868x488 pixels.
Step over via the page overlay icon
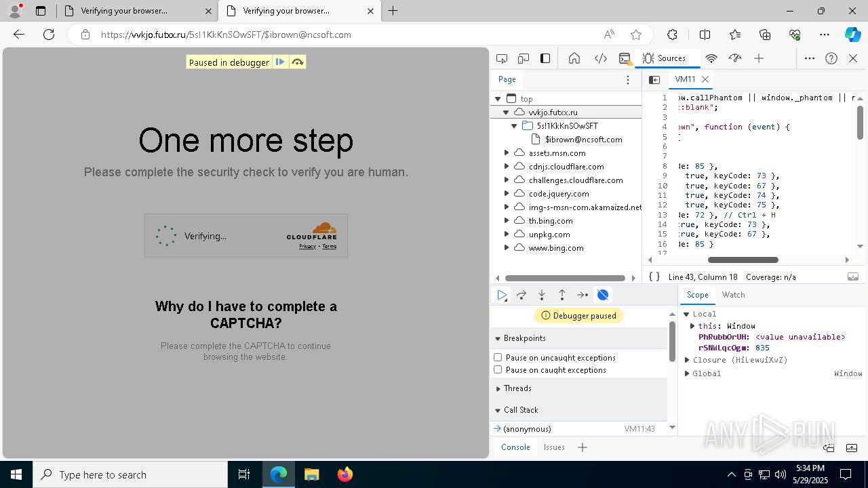(297, 62)
